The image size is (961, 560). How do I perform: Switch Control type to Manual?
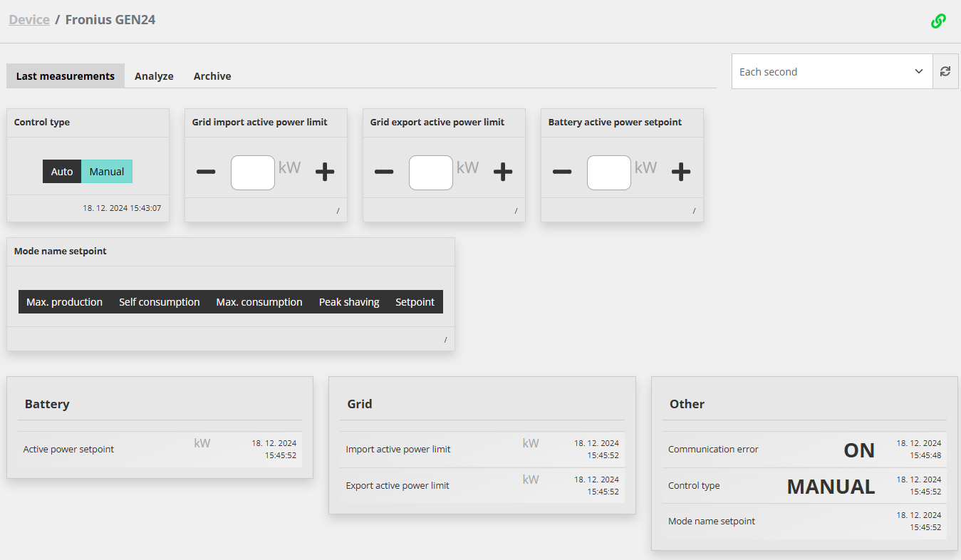[x=107, y=172]
